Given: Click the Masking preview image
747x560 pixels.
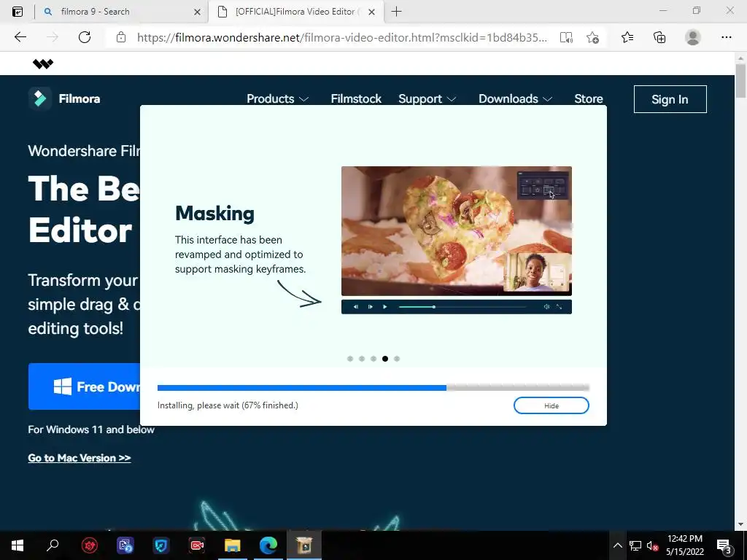Looking at the screenshot, I should click(457, 231).
